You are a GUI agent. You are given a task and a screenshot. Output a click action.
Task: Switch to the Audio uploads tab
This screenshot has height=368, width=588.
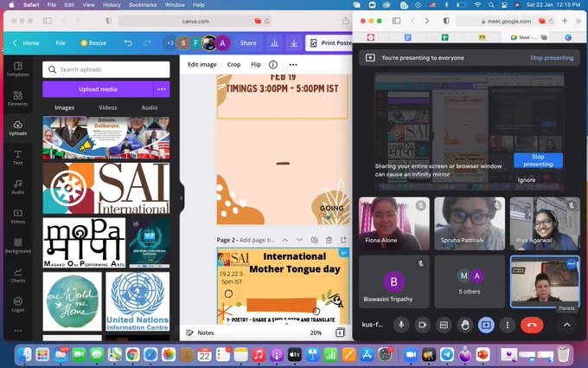(150, 107)
